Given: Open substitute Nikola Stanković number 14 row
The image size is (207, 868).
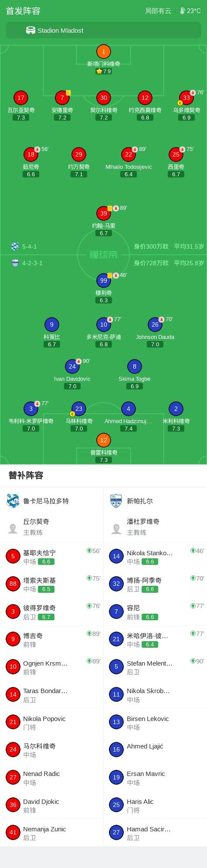Looking at the screenshot, I should click(155, 556).
